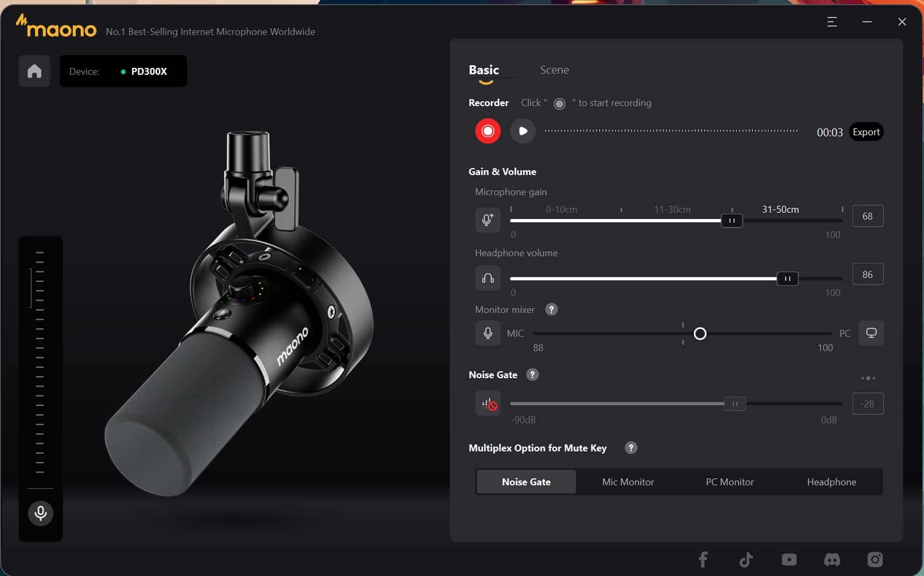The height and width of the screenshot is (576, 924).
Task: Open the Noise Gate help question mark
Action: pos(532,375)
